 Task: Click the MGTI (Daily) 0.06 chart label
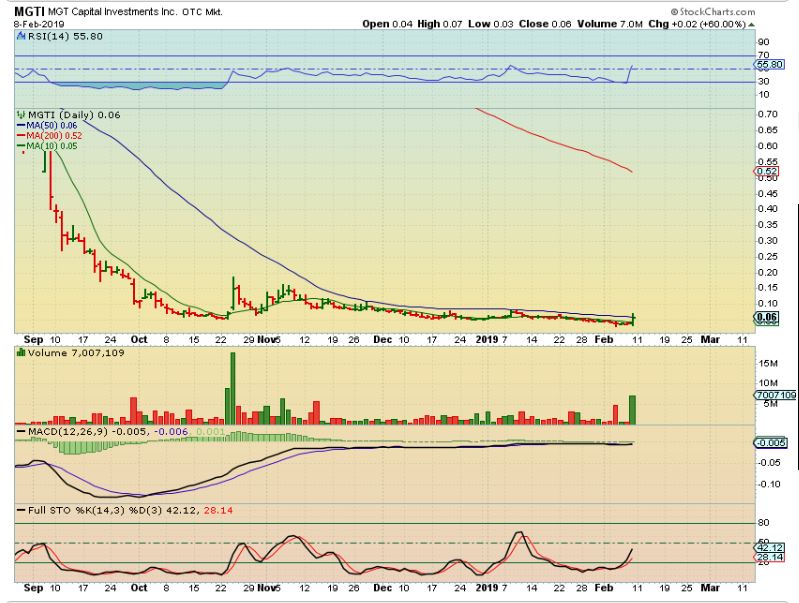[x=74, y=115]
